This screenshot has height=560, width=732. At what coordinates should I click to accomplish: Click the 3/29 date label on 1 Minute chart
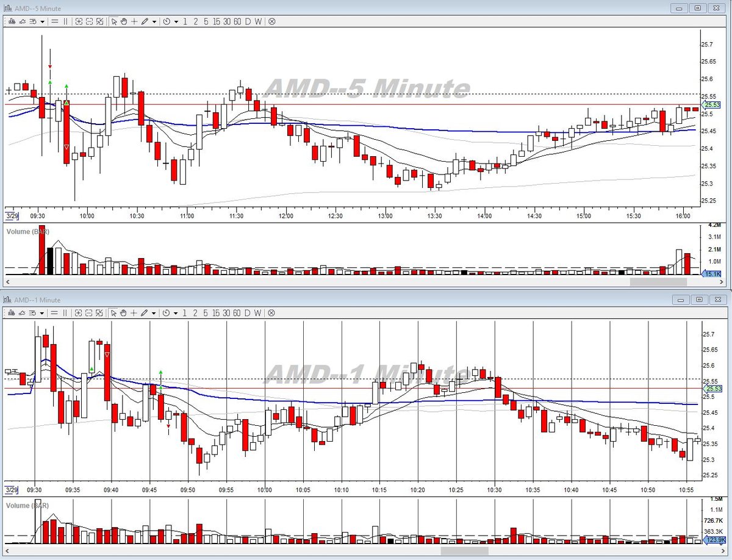[x=11, y=490]
